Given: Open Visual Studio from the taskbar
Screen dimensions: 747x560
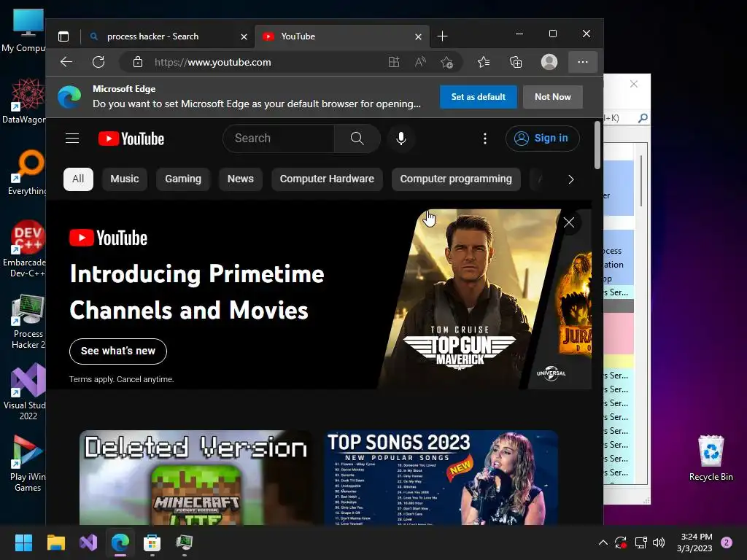Looking at the screenshot, I should (88, 542).
